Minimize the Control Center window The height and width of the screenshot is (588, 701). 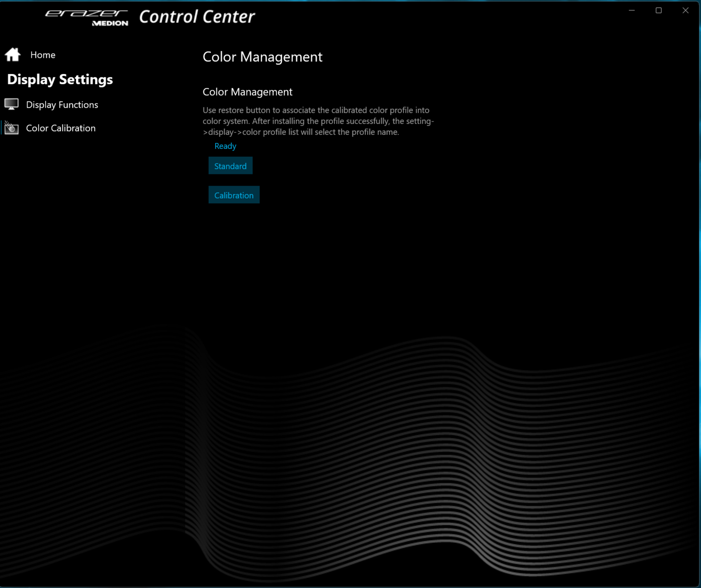(632, 10)
